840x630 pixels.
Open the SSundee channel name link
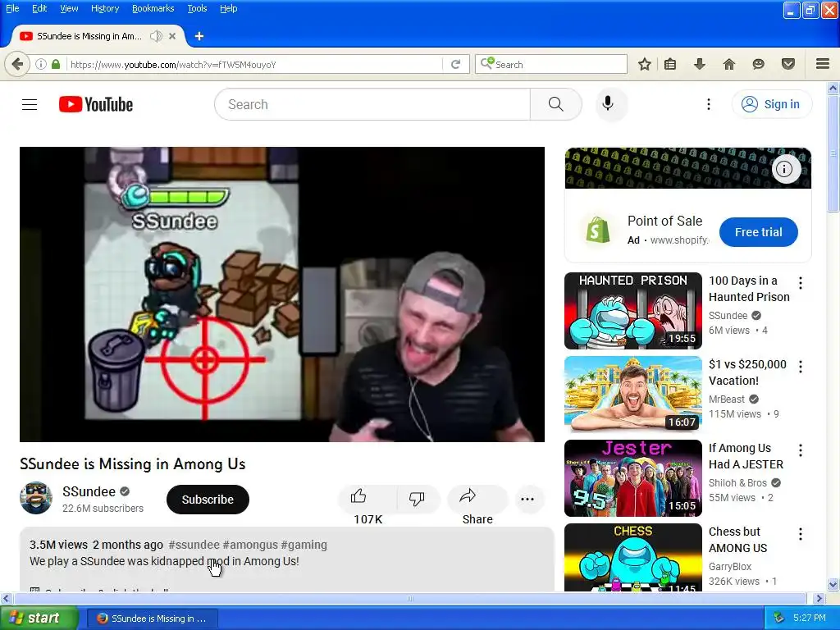pos(89,491)
